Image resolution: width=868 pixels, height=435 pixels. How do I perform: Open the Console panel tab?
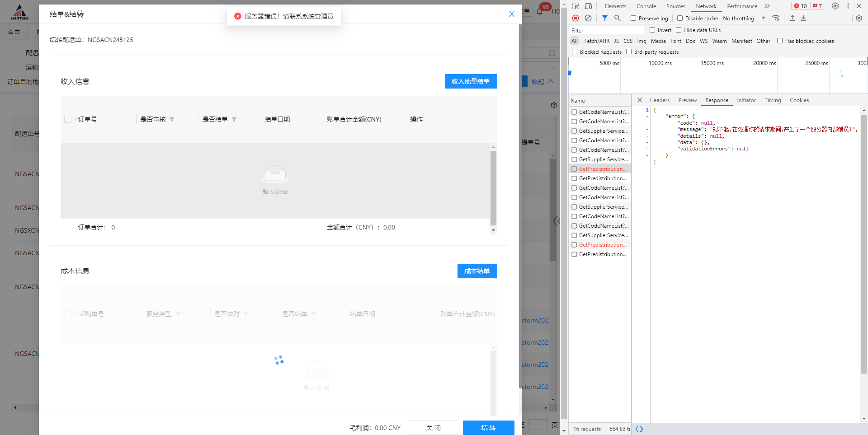646,6
